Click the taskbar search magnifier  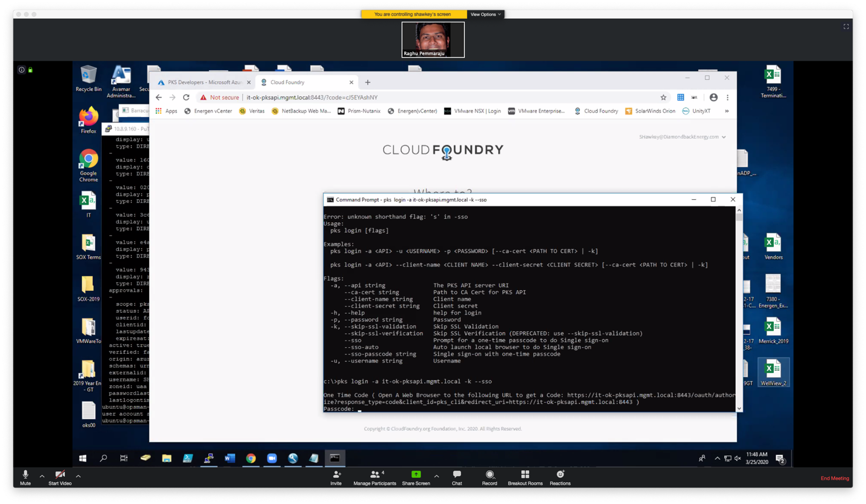pyautogui.click(x=104, y=459)
